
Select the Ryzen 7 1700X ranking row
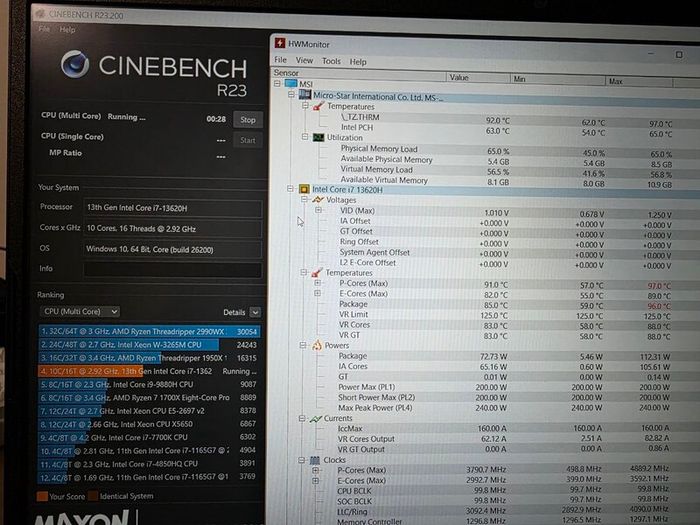(x=149, y=398)
